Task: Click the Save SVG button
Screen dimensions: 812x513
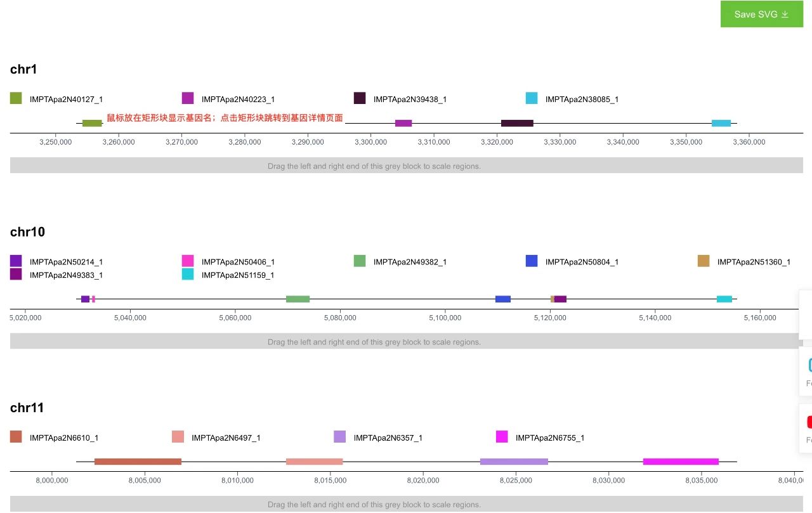Action: click(761, 14)
